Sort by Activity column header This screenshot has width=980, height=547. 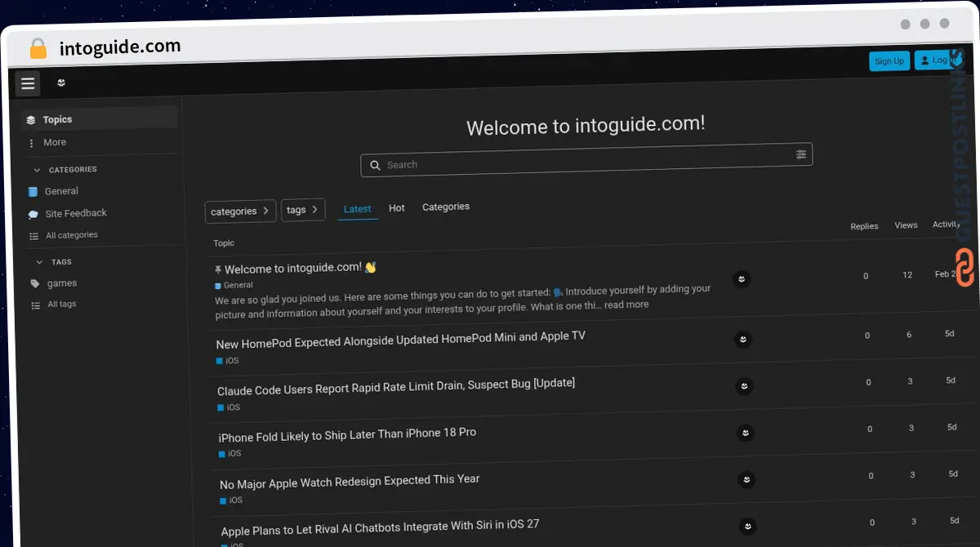point(946,225)
